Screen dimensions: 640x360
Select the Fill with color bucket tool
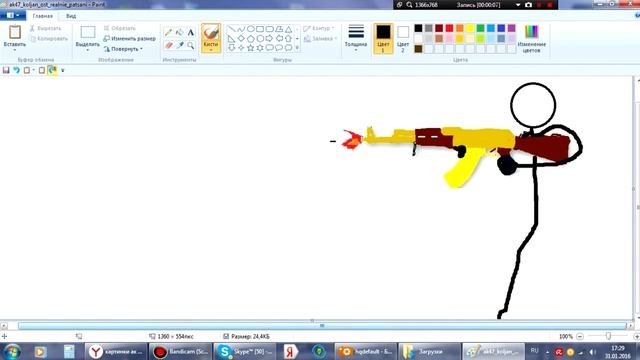(x=180, y=33)
